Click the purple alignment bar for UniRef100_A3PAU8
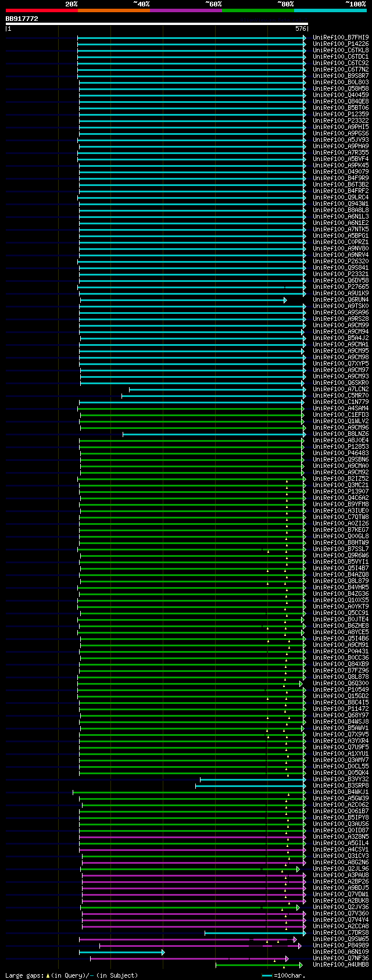The image size is (372, 980). 194,875
